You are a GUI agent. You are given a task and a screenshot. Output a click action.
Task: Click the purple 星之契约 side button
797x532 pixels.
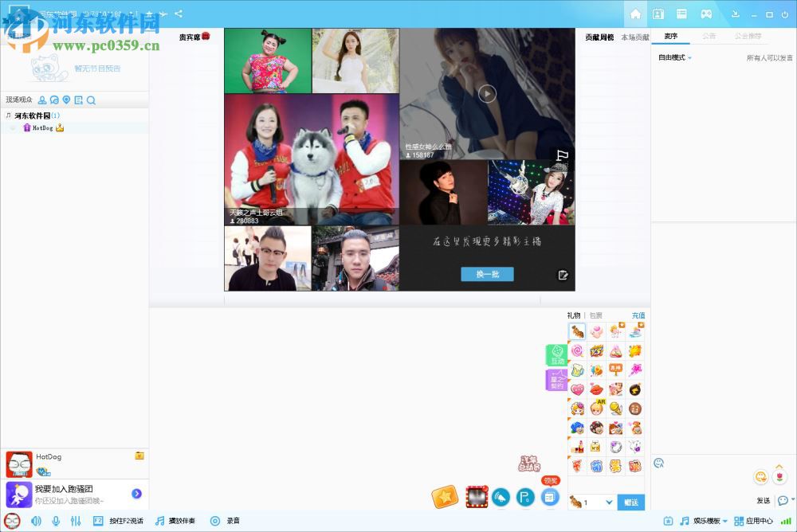point(556,380)
